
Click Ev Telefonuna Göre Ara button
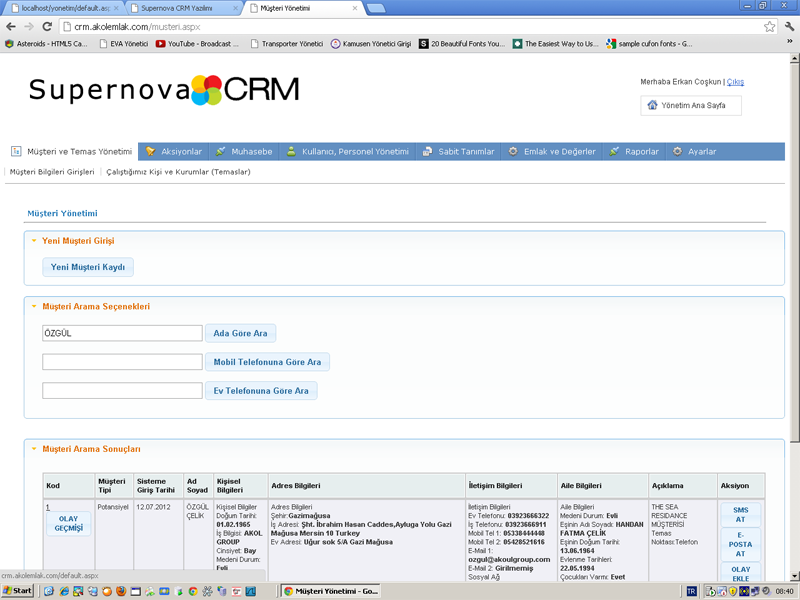pyautogui.click(x=261, y=391)
